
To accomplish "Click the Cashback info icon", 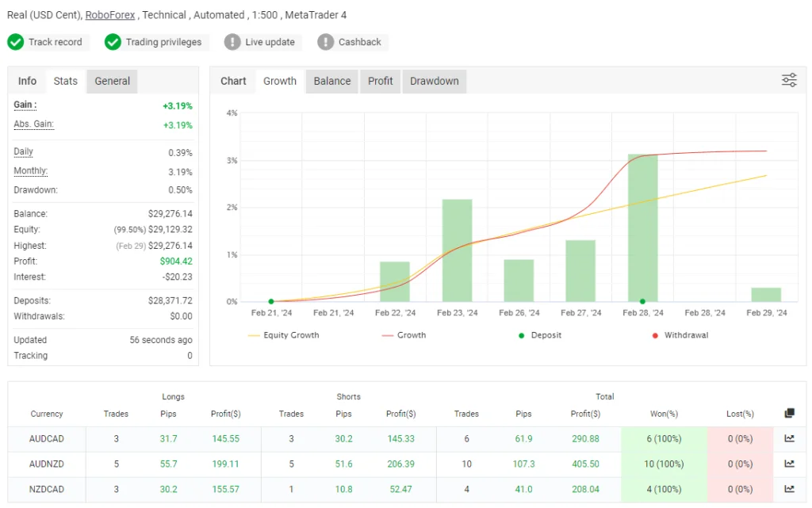I will pyautogui.click(x=324, y=42).
